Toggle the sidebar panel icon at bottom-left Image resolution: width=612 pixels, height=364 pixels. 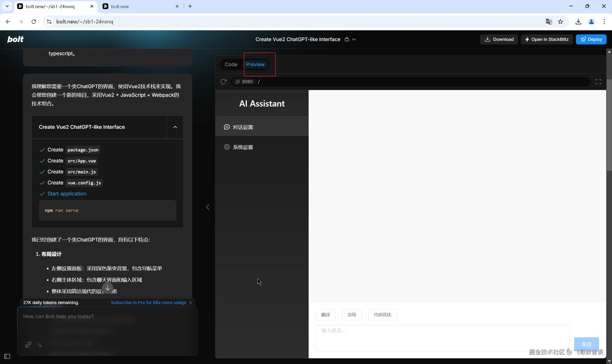tap(7, 356)
